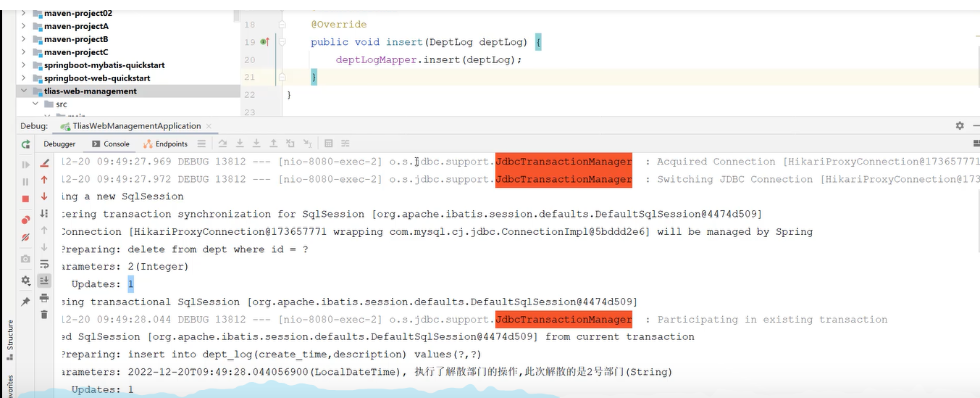
Task: Select springboot-web-quickstart in project tree
Action: pyautogui.click(x=97, y=78)
